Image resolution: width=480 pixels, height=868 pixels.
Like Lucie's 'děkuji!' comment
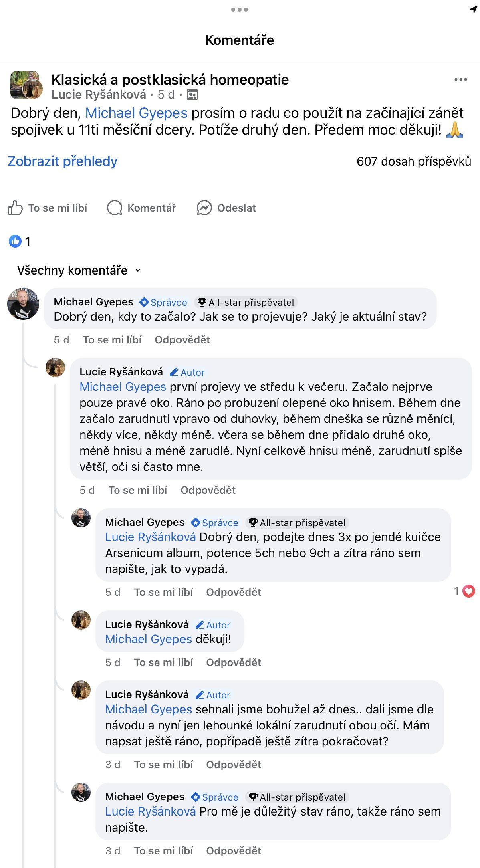coord(163,662)
